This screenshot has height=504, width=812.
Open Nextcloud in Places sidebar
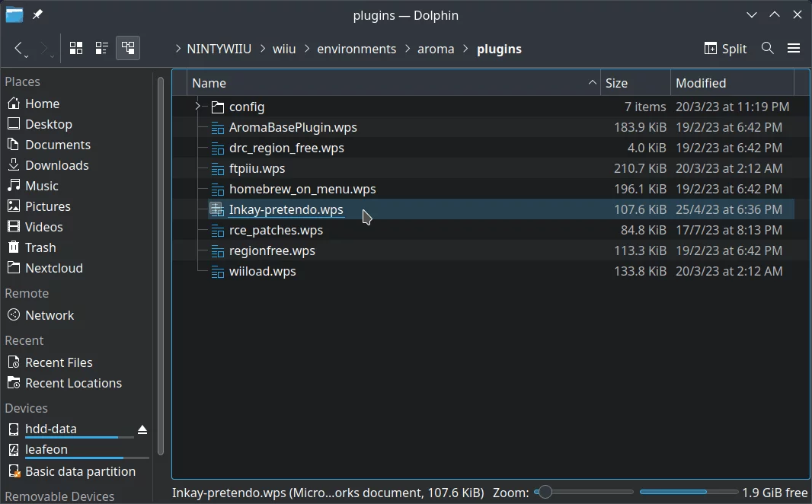[x=53, y=268]
